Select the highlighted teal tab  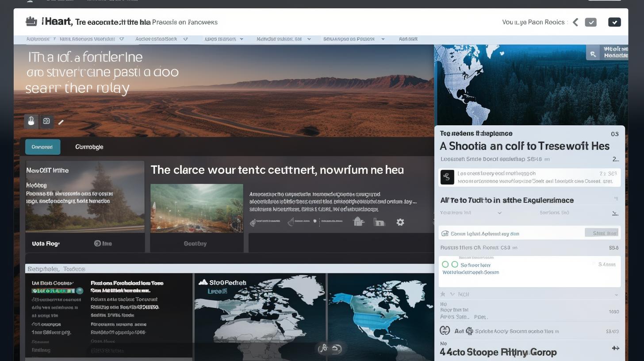[x=42, y=147]
